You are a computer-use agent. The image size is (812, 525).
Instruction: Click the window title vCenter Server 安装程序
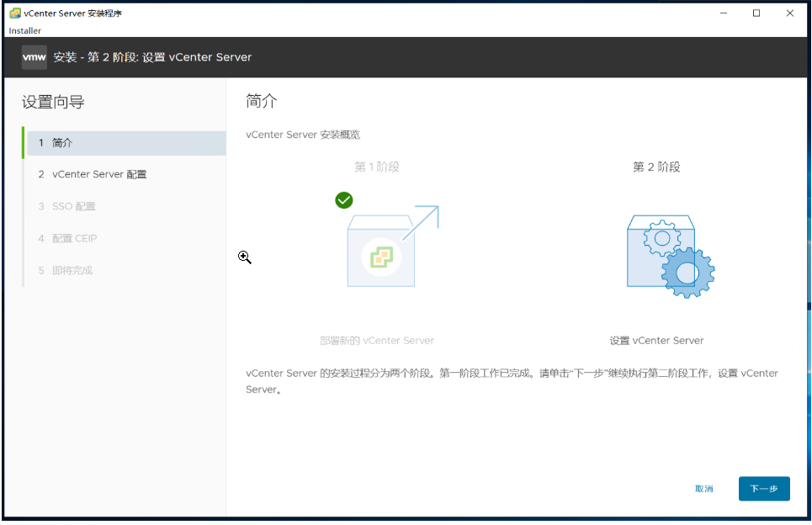[73, 13]
